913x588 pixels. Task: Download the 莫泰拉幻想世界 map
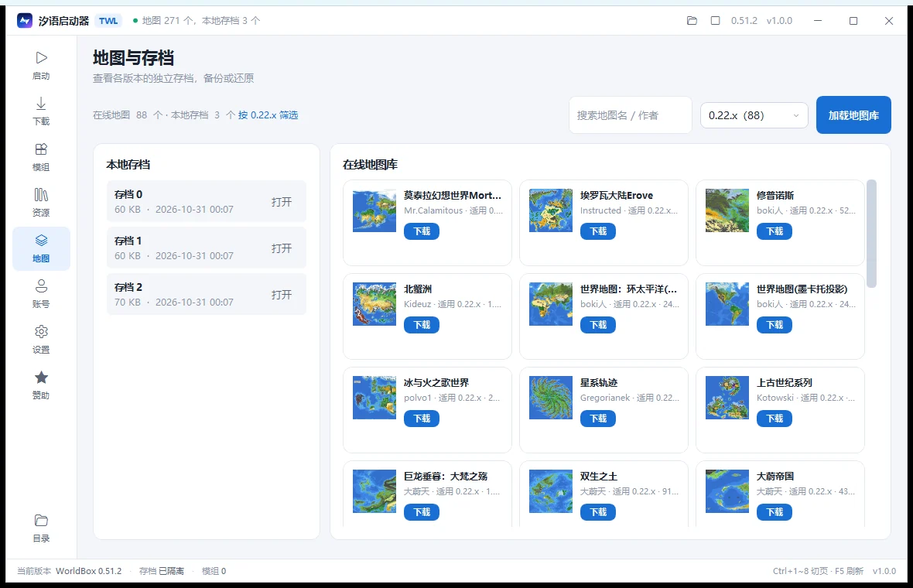[422, 231]
